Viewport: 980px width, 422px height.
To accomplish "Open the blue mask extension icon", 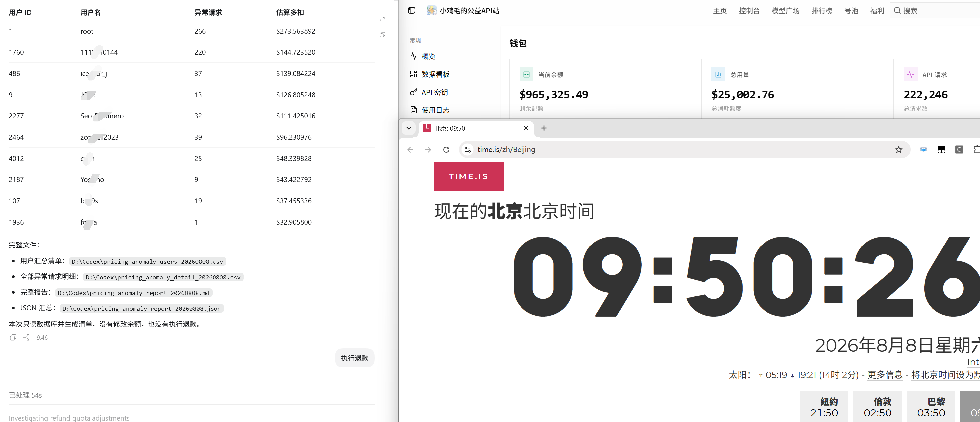I will coord(923,150).
